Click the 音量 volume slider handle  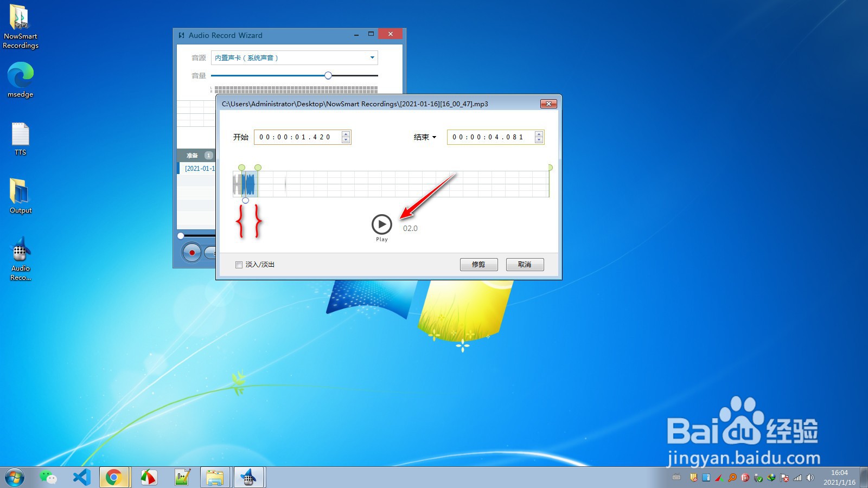[x=328, y=75]
